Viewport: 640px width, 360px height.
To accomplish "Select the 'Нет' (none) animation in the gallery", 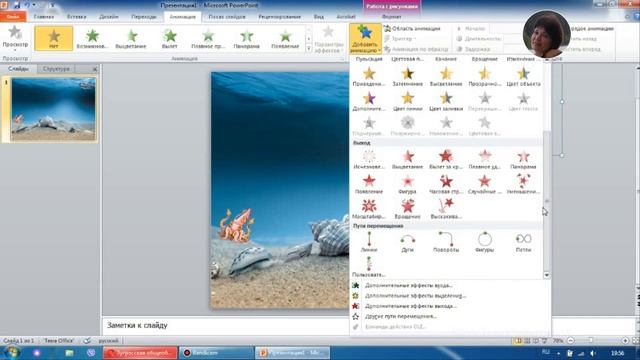I will 54,38.
